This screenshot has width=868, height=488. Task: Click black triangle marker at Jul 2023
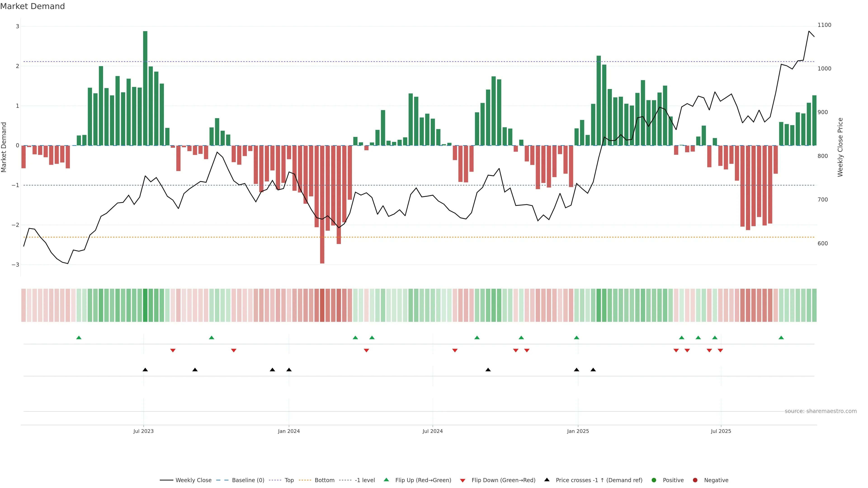[x=145, y=370]
